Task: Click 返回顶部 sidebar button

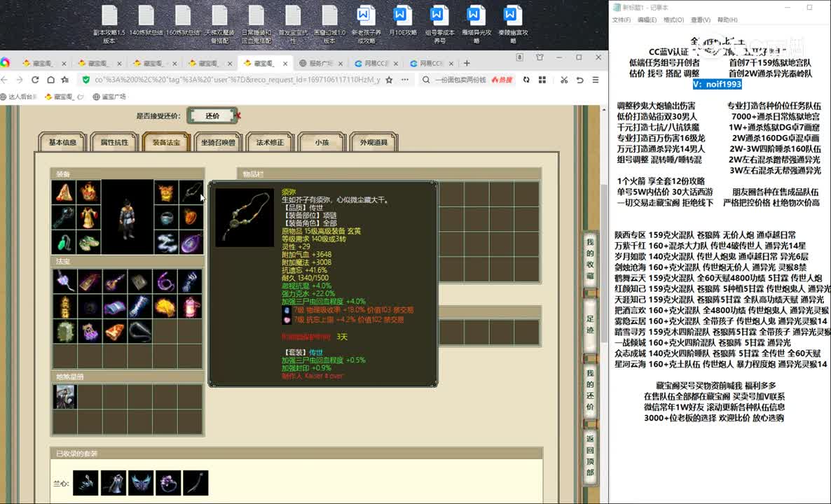Action: (590, 456)
